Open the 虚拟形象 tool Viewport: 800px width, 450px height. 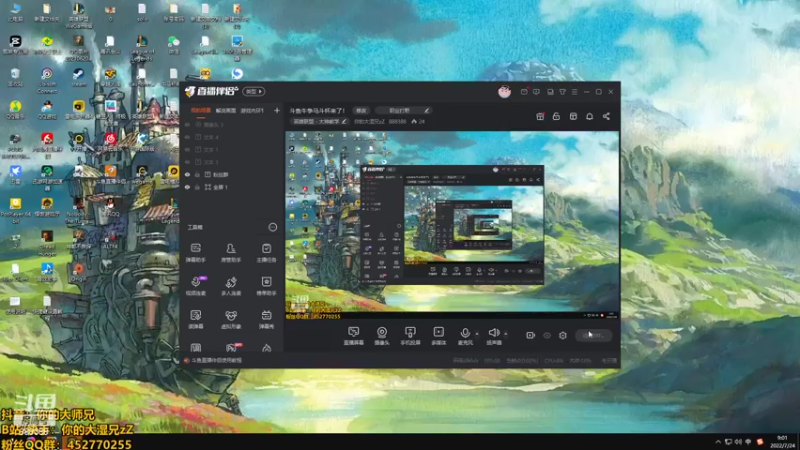coord(231,319)
